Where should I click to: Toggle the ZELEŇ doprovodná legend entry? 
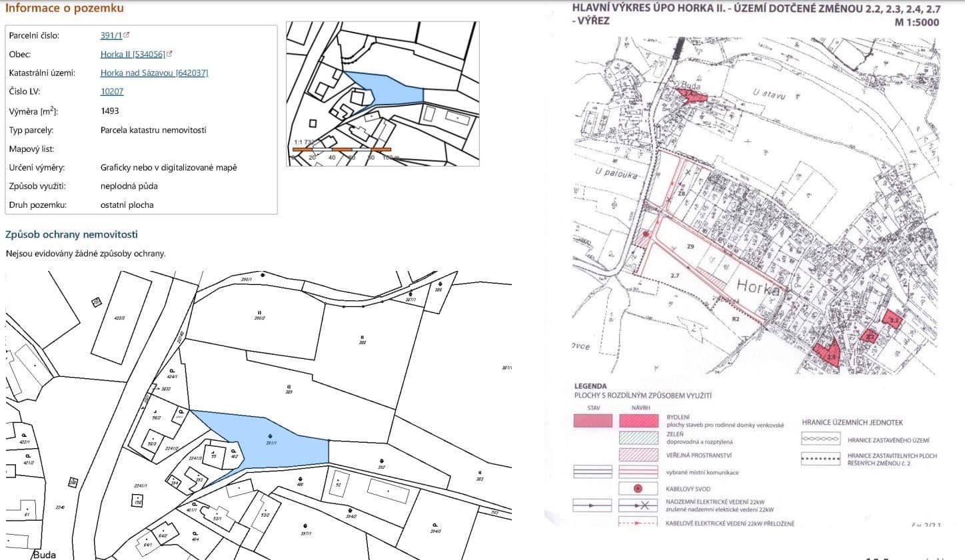pos(636,437)
